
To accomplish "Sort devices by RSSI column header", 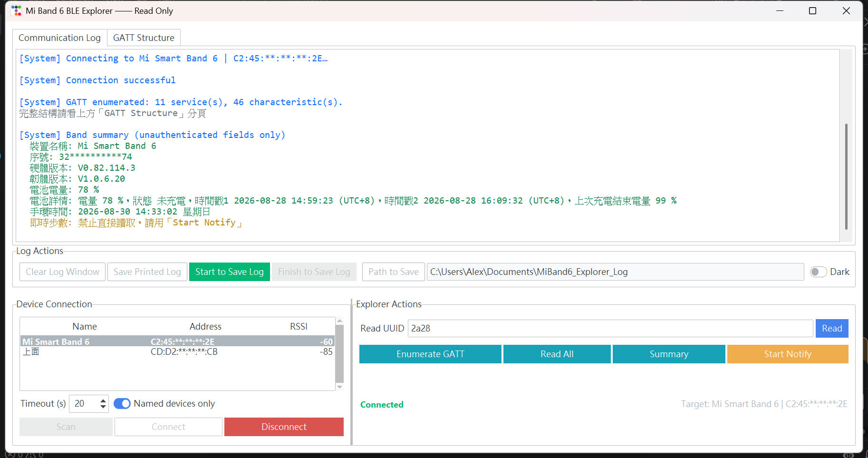I will coord(299,326).
